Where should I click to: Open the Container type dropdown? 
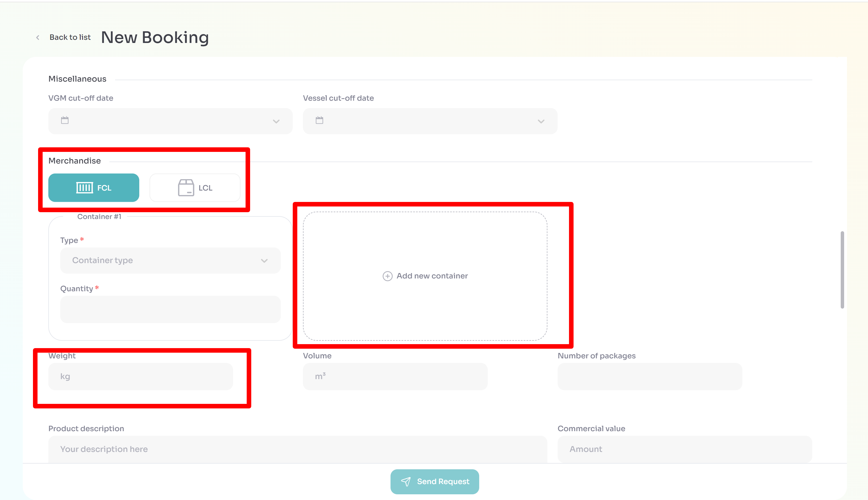[x=170, y=260]
